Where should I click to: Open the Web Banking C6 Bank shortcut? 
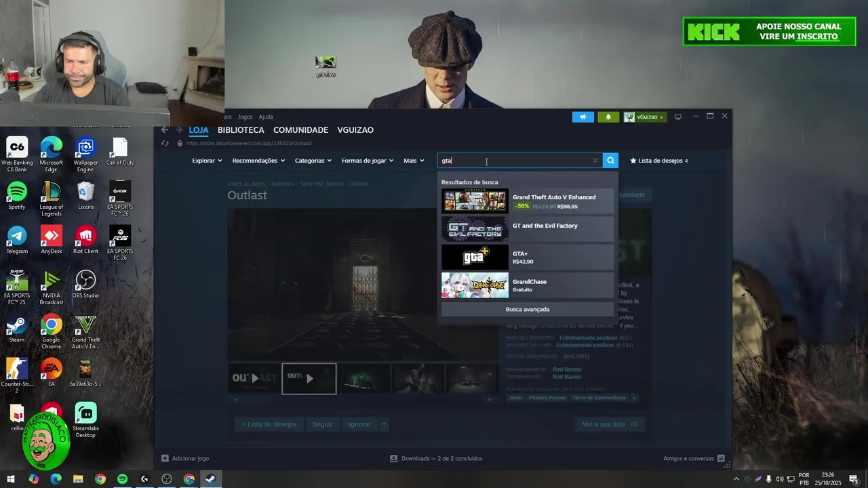(17, 155)
